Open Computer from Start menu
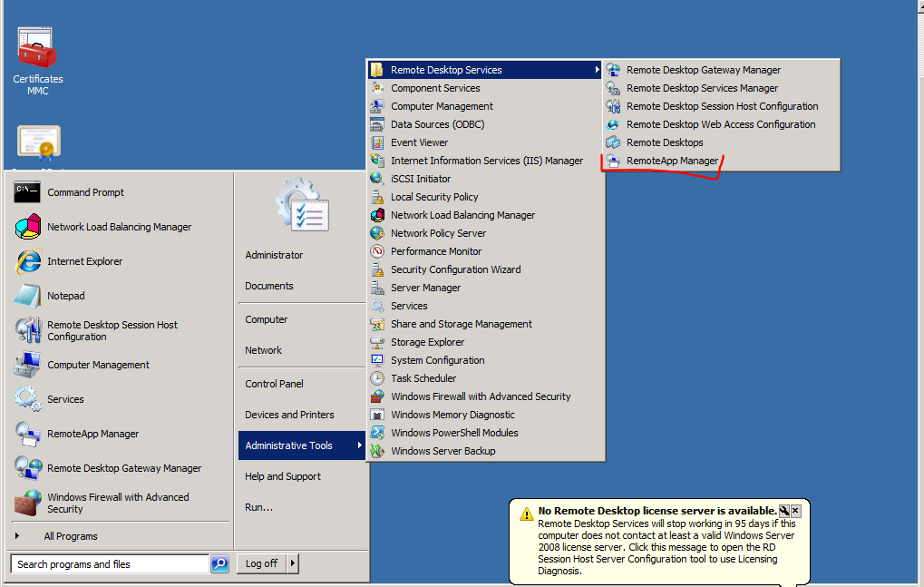 (x=266, y=319)
